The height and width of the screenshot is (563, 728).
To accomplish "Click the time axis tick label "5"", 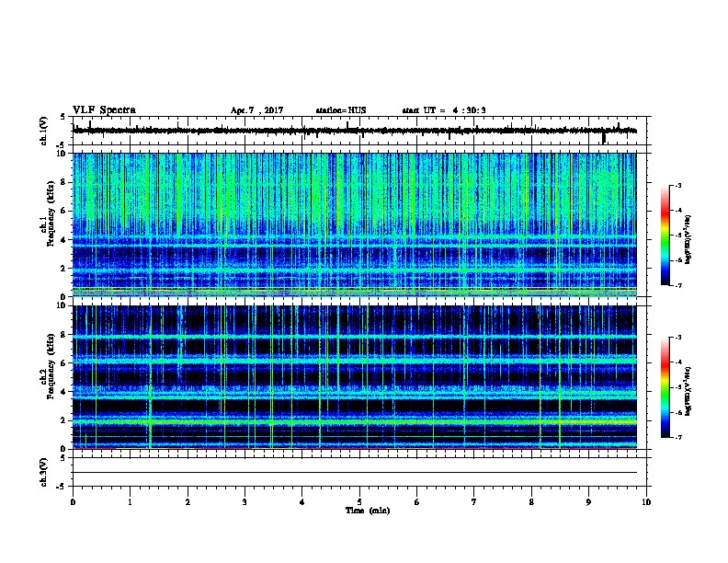I will [x=359, y=502].
